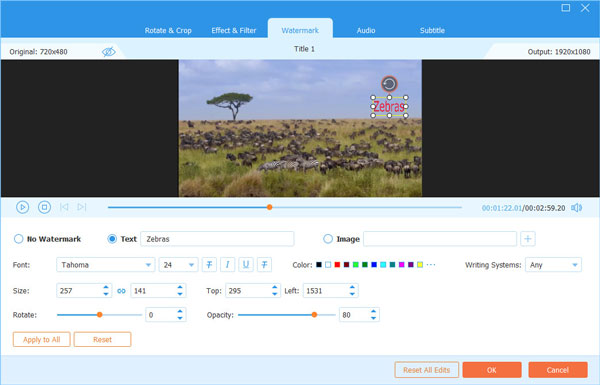Screen dimensions: 600x385
Task: Skip to the next frame
Action: [x=82, y=207]
